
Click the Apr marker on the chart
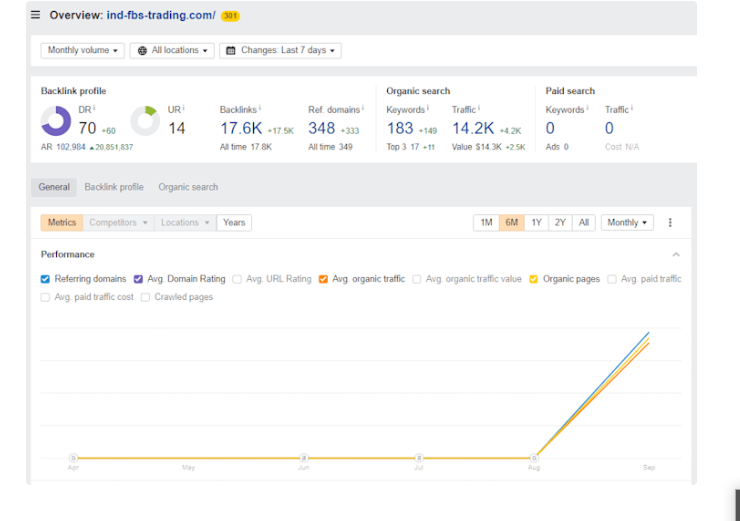(73, 458)
